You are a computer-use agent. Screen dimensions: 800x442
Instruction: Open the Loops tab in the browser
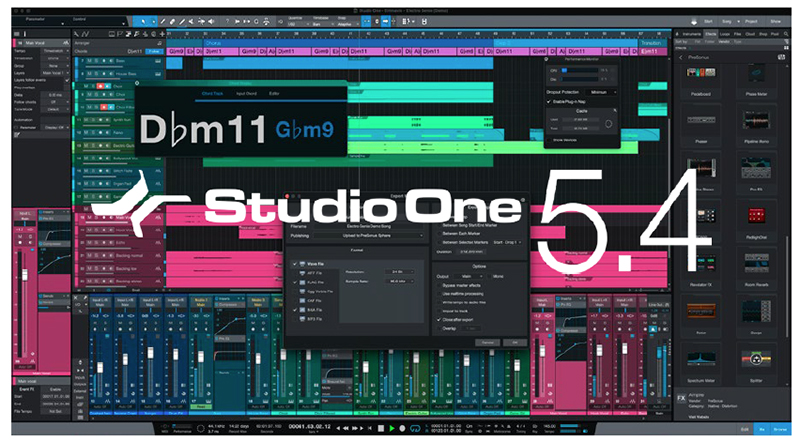[x=725, y=34]
